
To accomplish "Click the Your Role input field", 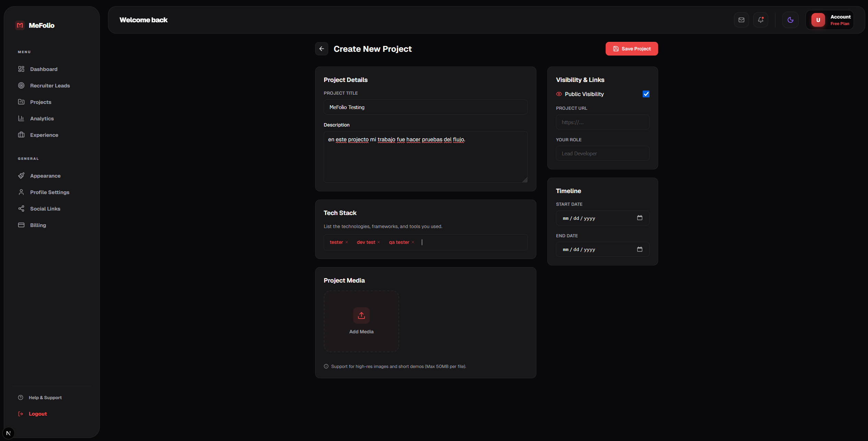I will coord(602,153).
